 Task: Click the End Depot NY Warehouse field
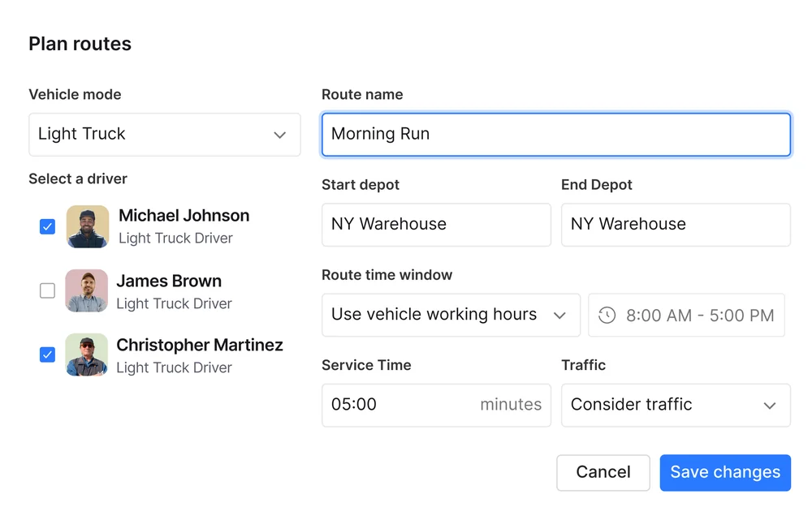[x=676, y=225]
